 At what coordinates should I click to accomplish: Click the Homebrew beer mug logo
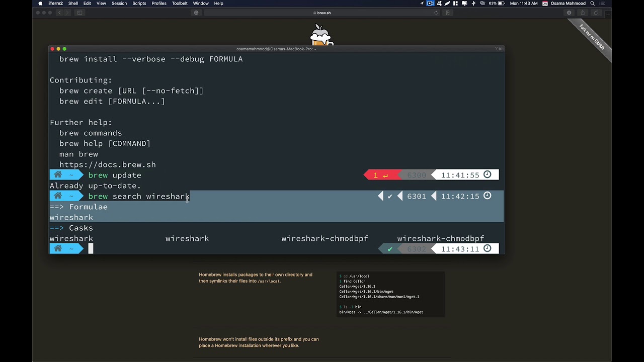(x=321, y=35)
